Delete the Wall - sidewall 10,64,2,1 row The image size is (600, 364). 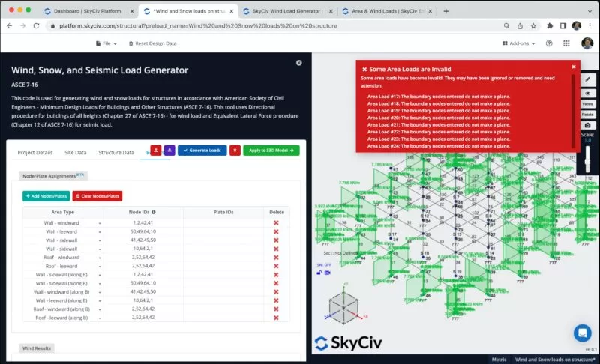pos(276,249)
